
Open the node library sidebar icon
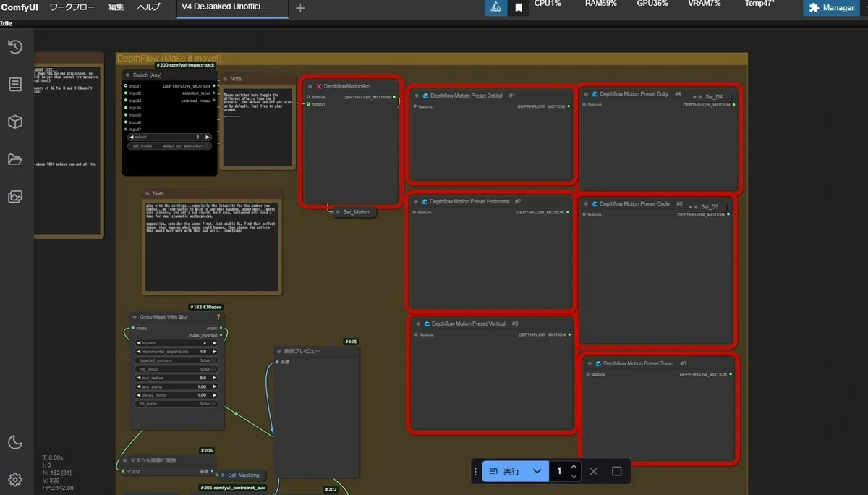(14, 85)
